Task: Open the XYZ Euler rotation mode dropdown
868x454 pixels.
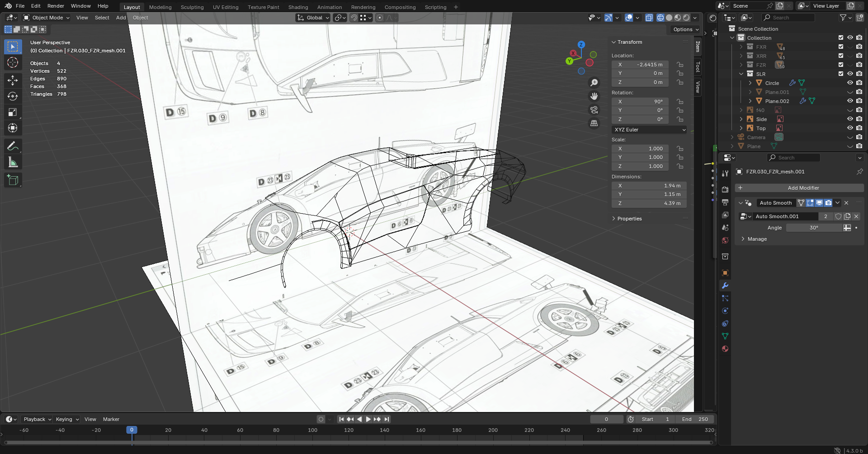Action: (649, 130)
